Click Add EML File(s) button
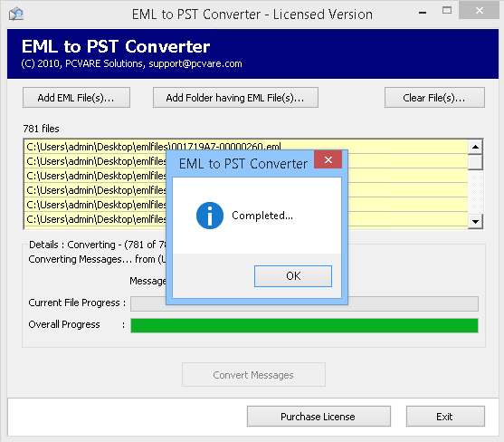This screenshot has width=504, height=442. [x=76, y=98]
